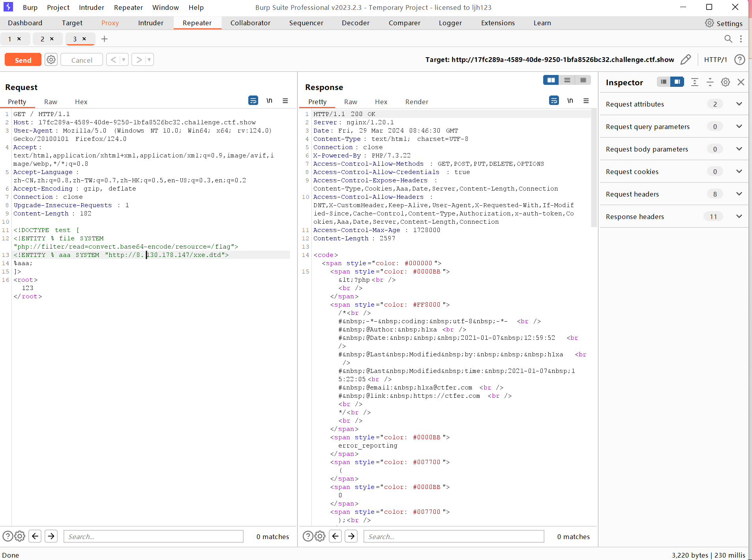
Task: Click the HTTP/1 protocol selector
Action: [x=715, y=60]
